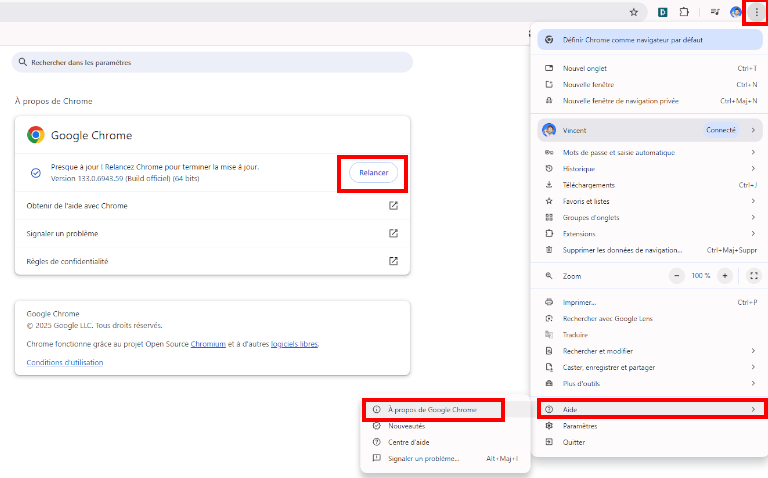Select Nouvelle fenêtre de navigation privée

coord(620,101)
